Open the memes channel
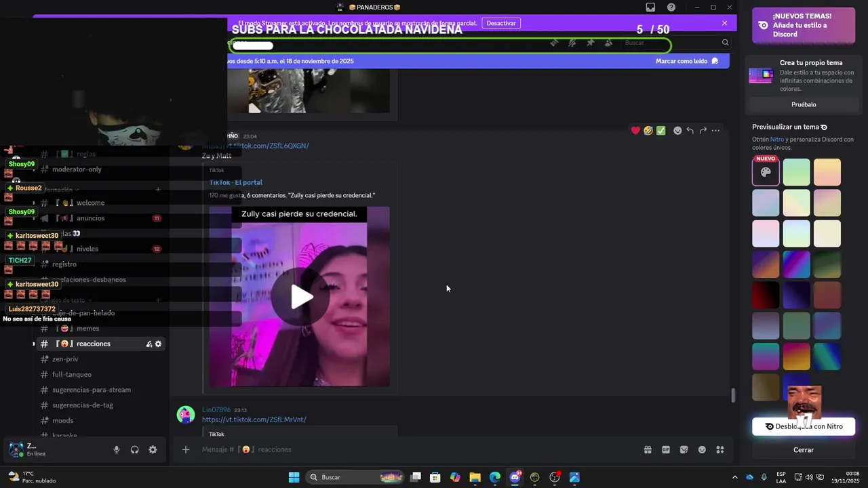The image size is (868, 488). coord(87,329)
